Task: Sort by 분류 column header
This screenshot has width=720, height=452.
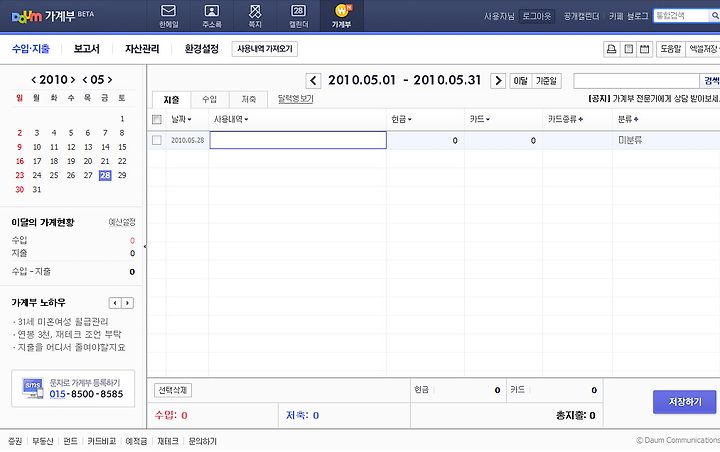Action: (x=628, y=119)
